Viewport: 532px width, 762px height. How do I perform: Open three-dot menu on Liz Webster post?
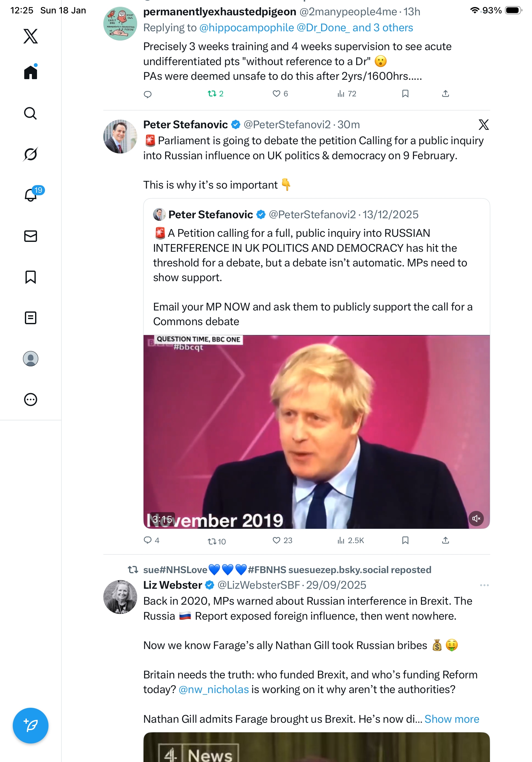[x=484, y=585]
